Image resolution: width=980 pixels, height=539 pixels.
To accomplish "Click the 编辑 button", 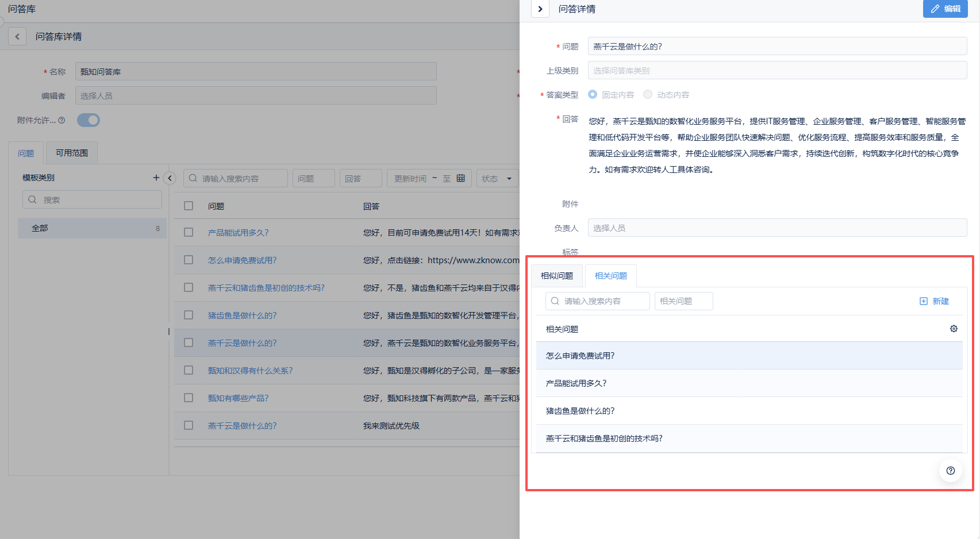I will pos(945,9).
